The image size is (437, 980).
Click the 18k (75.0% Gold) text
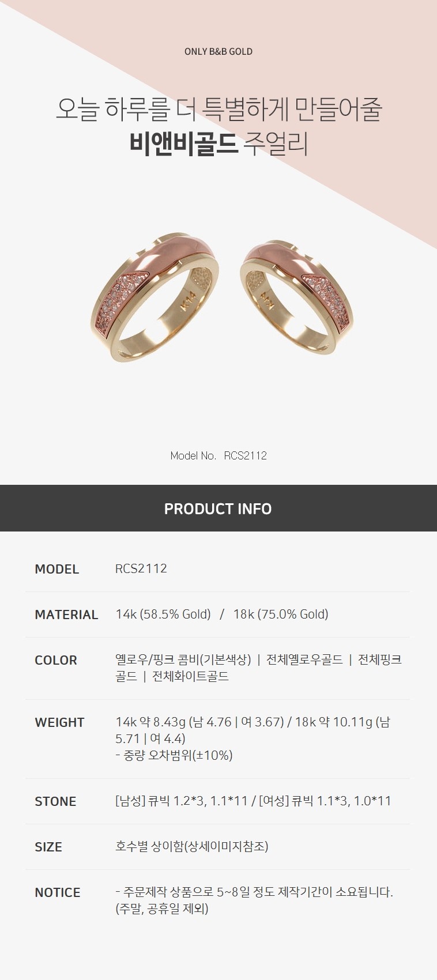(281, 614)
